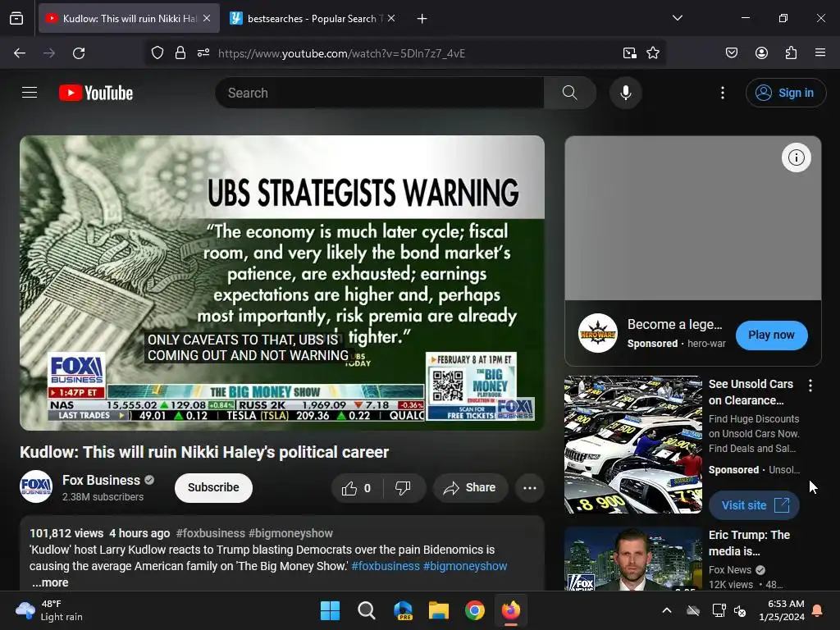The width and height of the screenshot is (840, 630).
Task: Subscribe to Fox Business
Action: pyautogui.click(x=213, y=487)
